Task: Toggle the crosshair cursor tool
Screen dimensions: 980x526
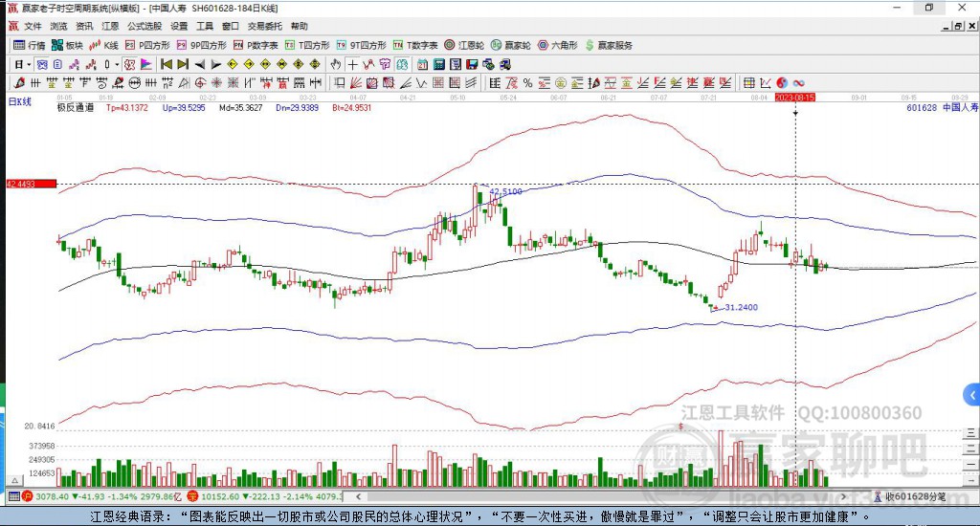Action: 352,64
